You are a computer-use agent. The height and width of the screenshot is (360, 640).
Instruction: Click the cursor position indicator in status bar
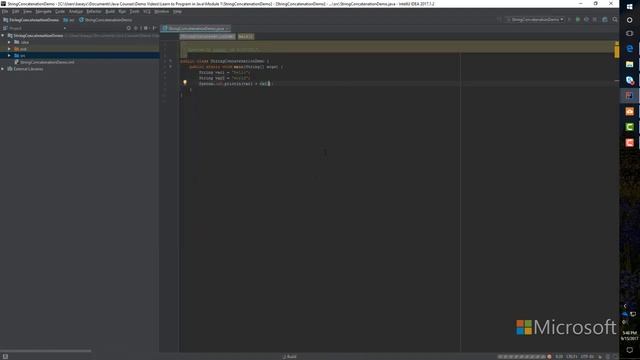click(x=559, y=357)
